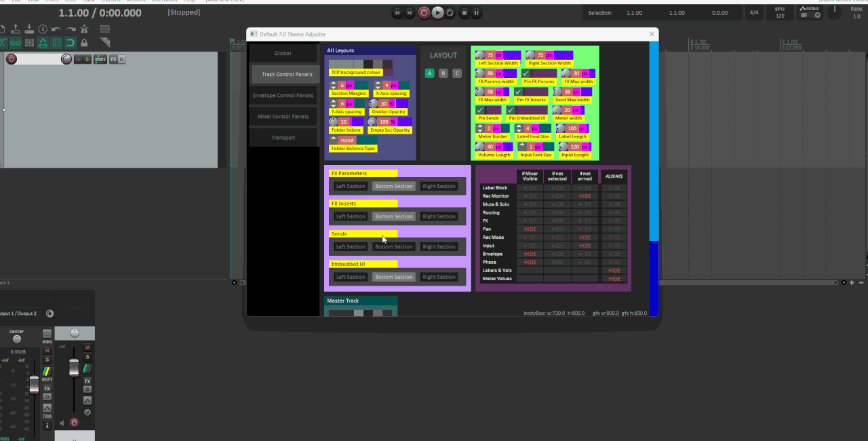Uncheck the Pin FX Inserts checkbox
This screenshot has width=868, height=441.
coord(519,92)
